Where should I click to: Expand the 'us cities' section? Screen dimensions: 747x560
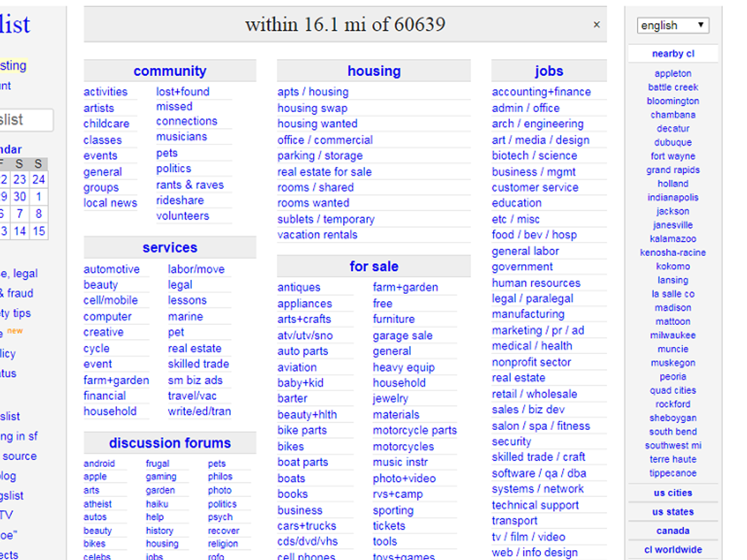click(672, 493)
